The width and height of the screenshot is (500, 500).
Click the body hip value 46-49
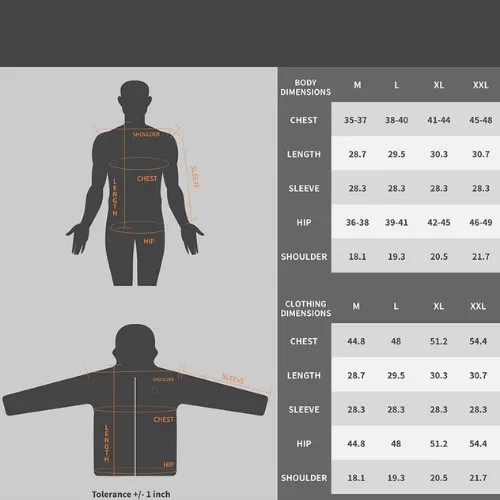click(x=481, y=222)
